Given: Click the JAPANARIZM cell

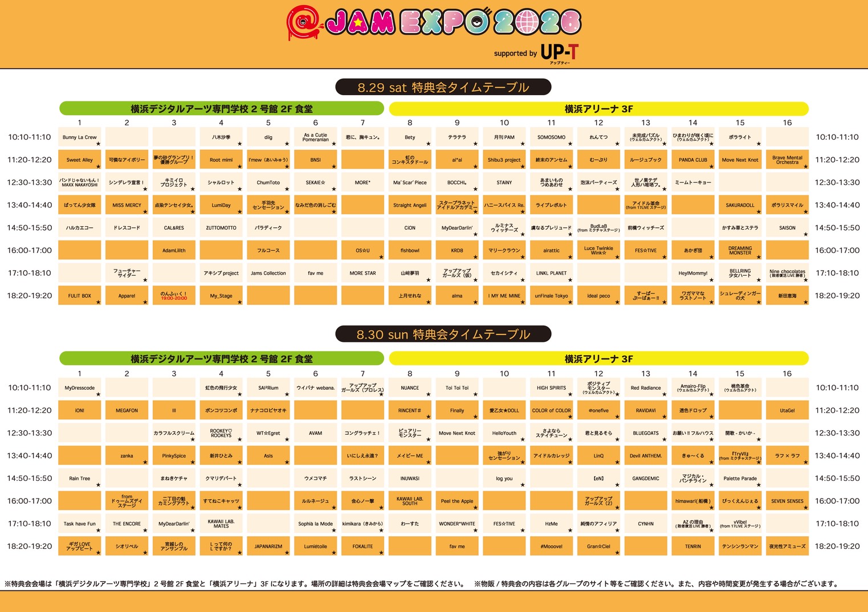Looking at the screenshot, I should 268,546.
